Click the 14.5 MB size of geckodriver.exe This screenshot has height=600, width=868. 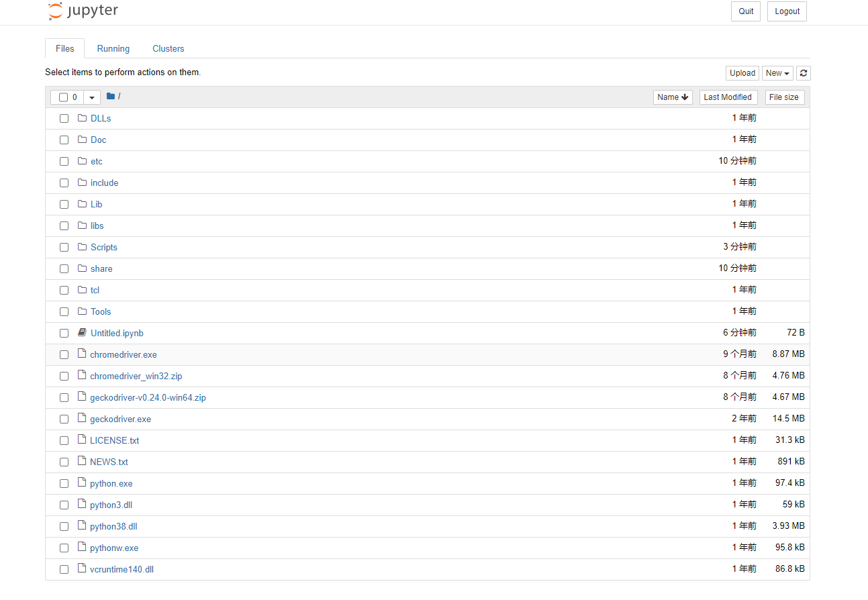(x=788, y=419)
